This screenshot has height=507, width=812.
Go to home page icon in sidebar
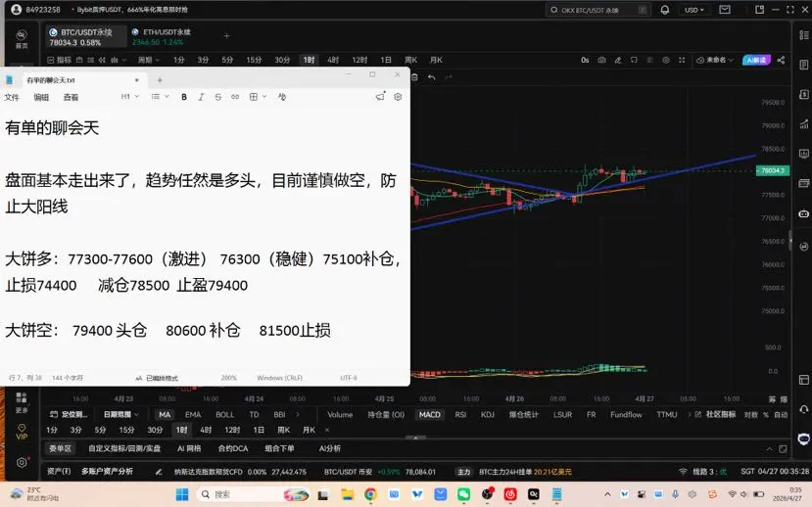coord(22,39)
